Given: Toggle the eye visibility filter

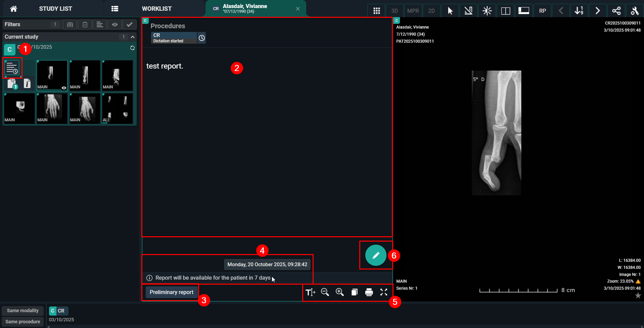Looking at the screenshot, I should pyautogui.click(x=115, y=25).
